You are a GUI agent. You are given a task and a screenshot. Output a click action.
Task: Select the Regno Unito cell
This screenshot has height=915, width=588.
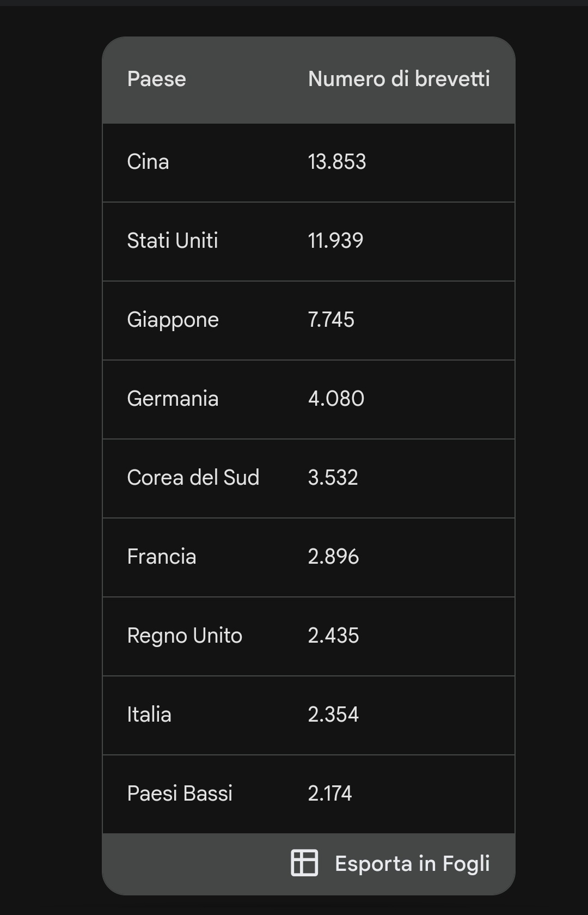[185, 636]
